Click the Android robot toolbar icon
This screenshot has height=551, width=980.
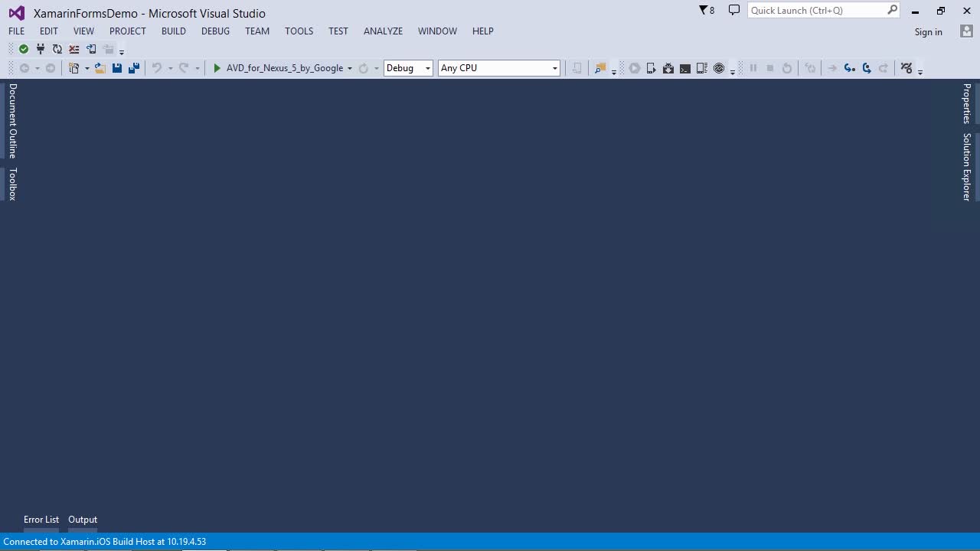pos(668,68)
